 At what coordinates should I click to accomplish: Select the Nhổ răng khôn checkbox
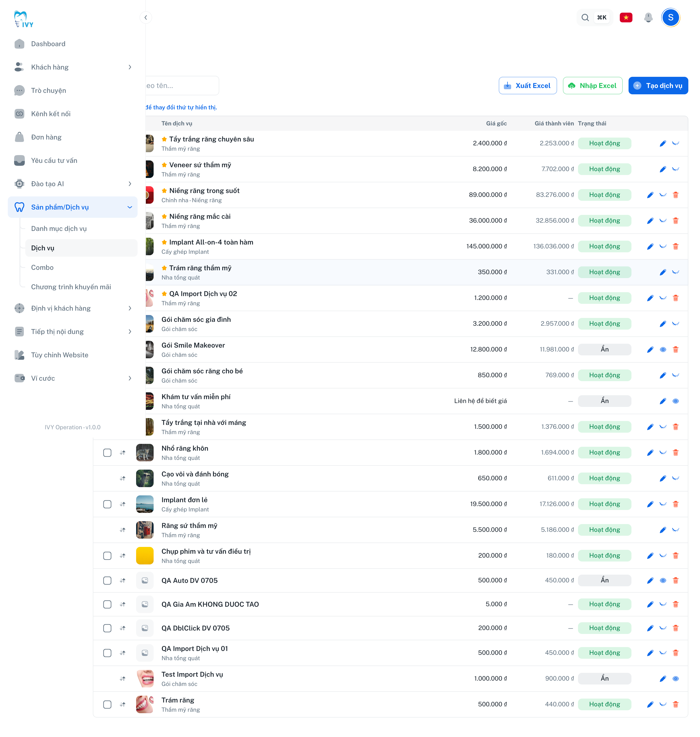tap(107, 453)
